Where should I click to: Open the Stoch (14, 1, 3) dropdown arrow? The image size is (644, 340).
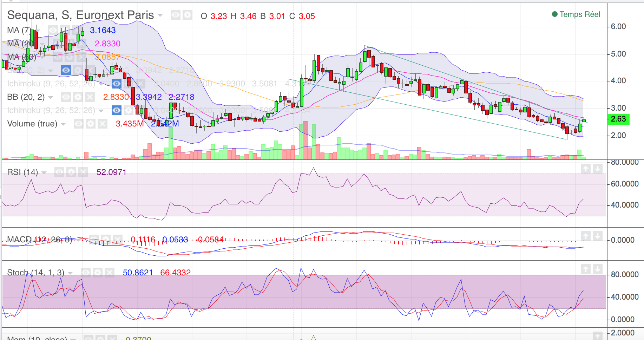point(70,273)
